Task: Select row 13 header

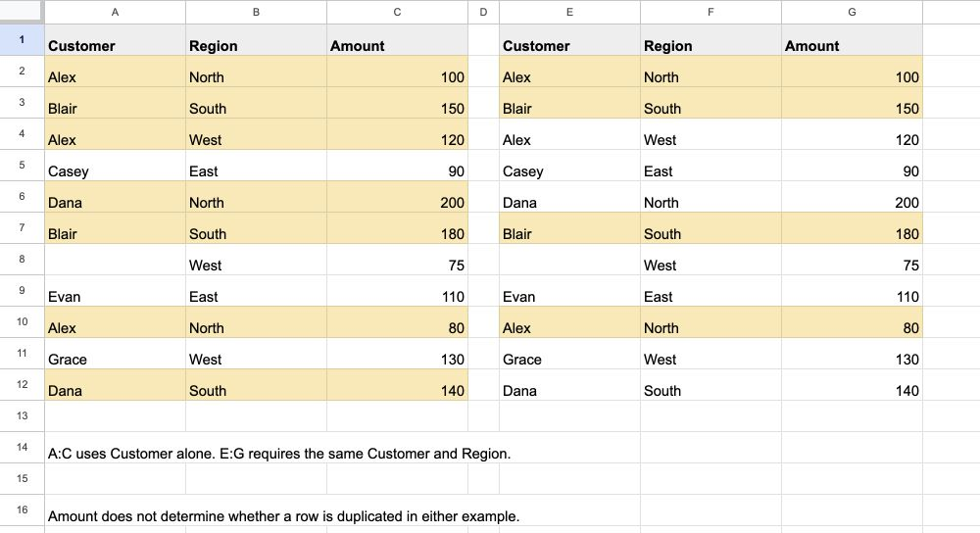Action: pos(22,415)
